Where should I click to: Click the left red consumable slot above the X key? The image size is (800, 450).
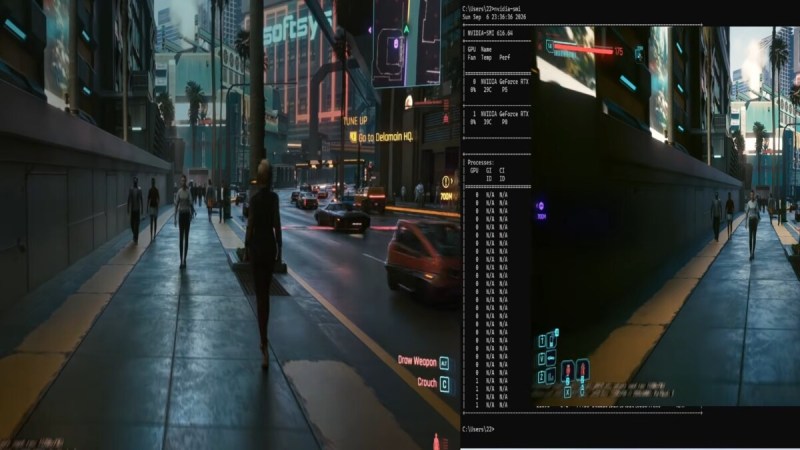coord(567,372)
